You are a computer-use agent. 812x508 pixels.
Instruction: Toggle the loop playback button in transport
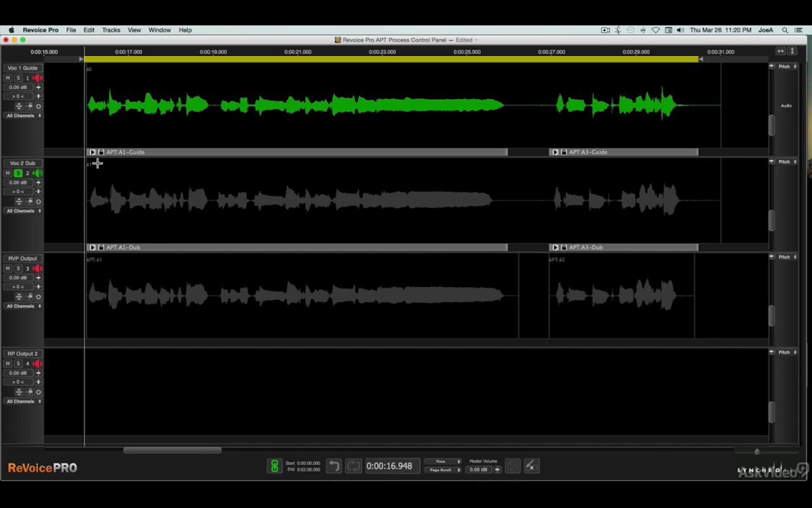[x=353, y=466]
